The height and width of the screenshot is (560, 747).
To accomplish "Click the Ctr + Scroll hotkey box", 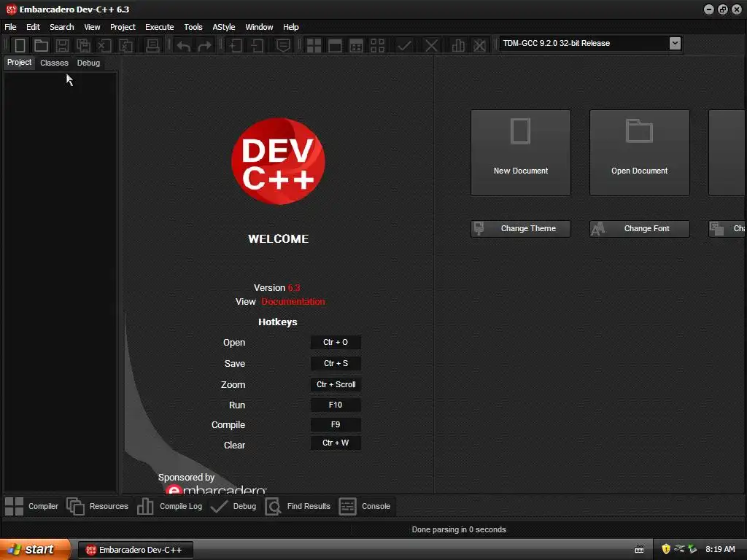I will [x=336, y=384].
